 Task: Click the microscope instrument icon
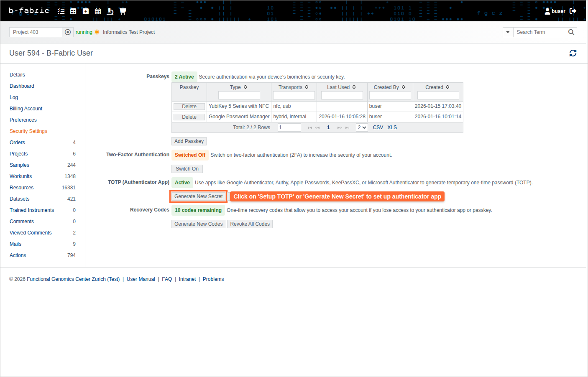point(110,11)
